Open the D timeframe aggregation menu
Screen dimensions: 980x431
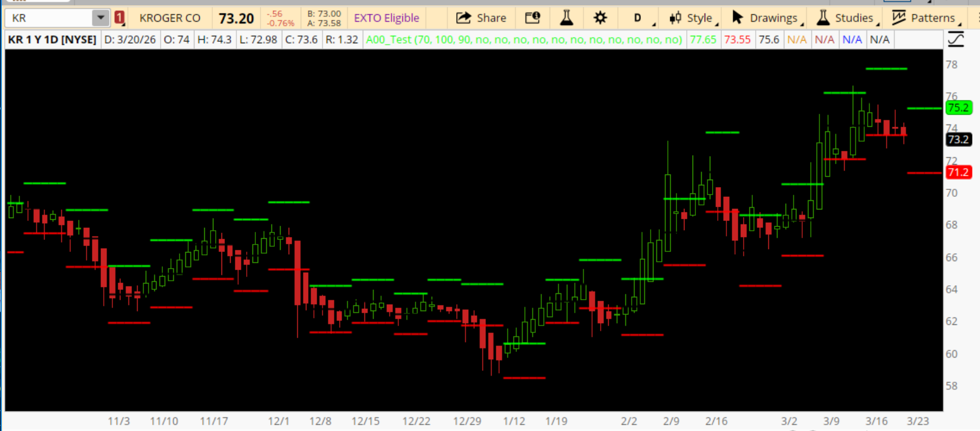point(637,18)
